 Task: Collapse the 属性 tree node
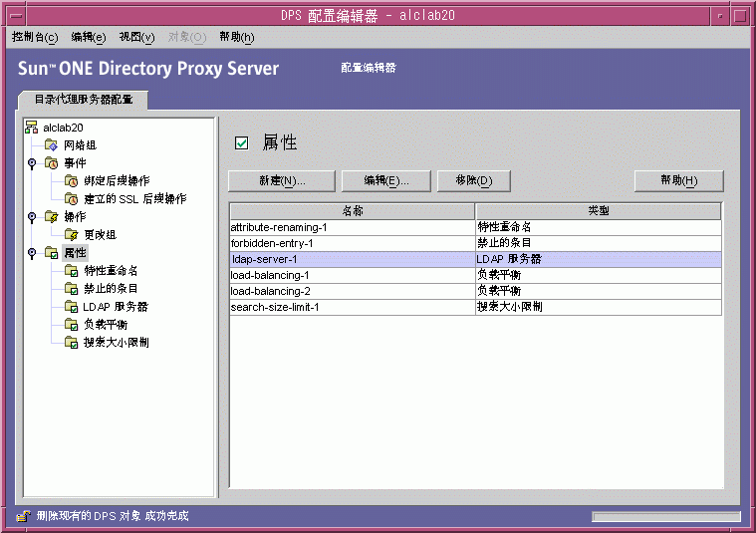[32, 253]
